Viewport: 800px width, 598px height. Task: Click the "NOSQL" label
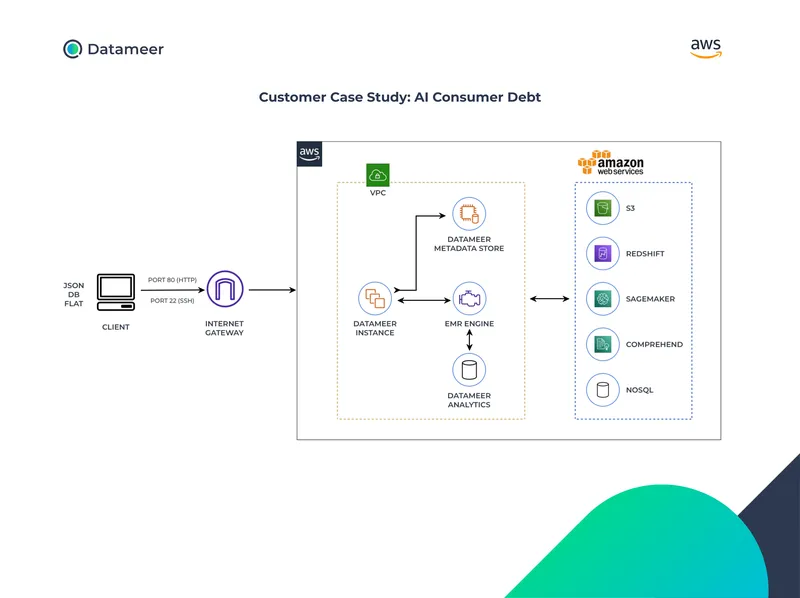point(639,390)
